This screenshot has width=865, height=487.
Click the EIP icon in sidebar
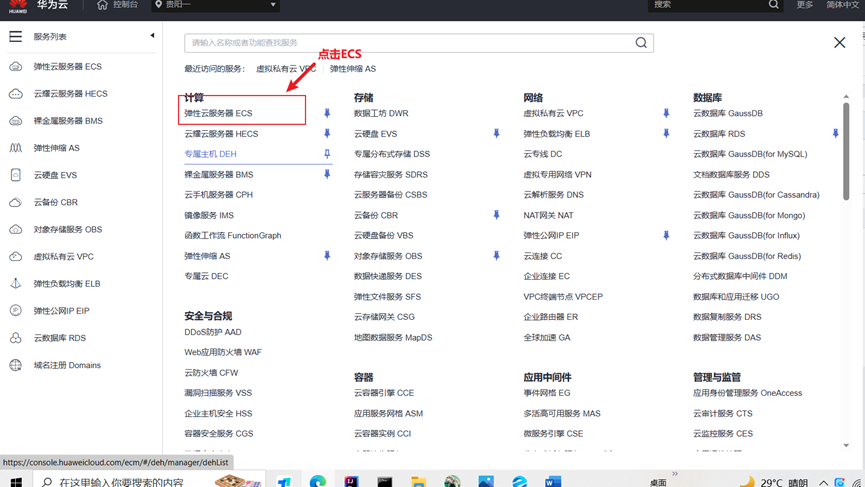[x=15, y=311]
